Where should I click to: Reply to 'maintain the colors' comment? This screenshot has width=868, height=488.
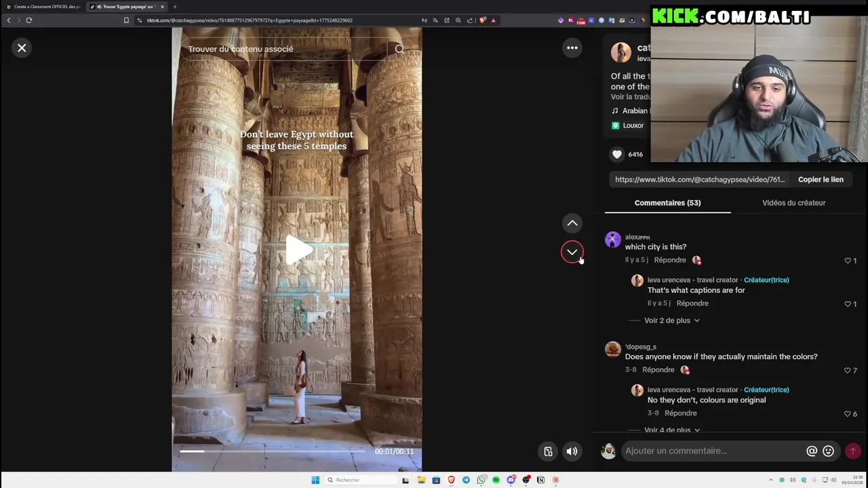[658, 370]
